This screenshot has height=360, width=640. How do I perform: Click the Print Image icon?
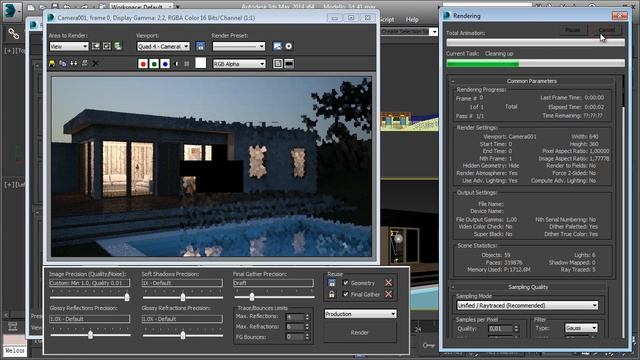pos(84,64)
